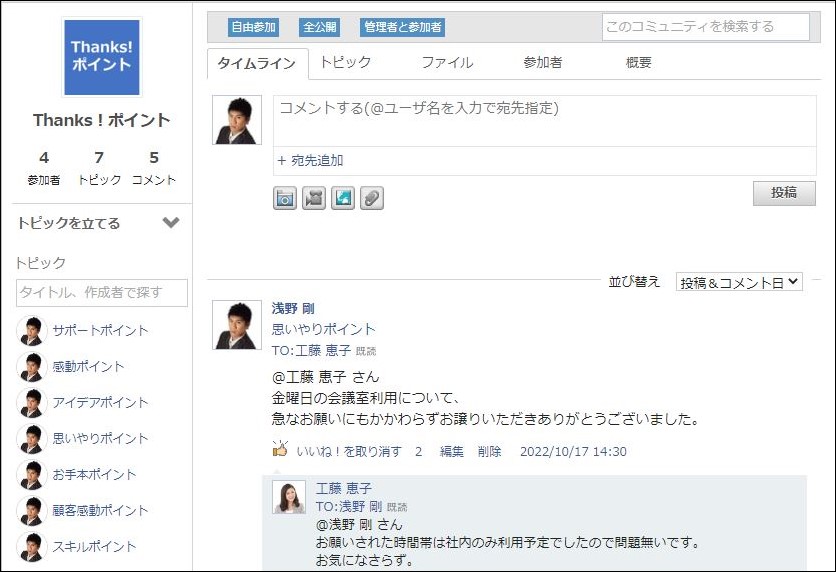Screen dimensions: 836x572
Task: Open the 並び替え sort dropdown
Action: coord(739,282)
